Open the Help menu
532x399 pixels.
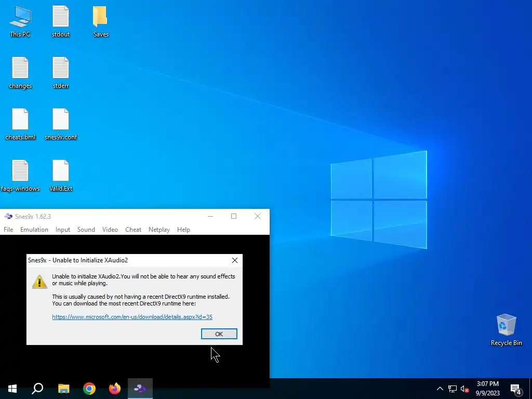183,230
